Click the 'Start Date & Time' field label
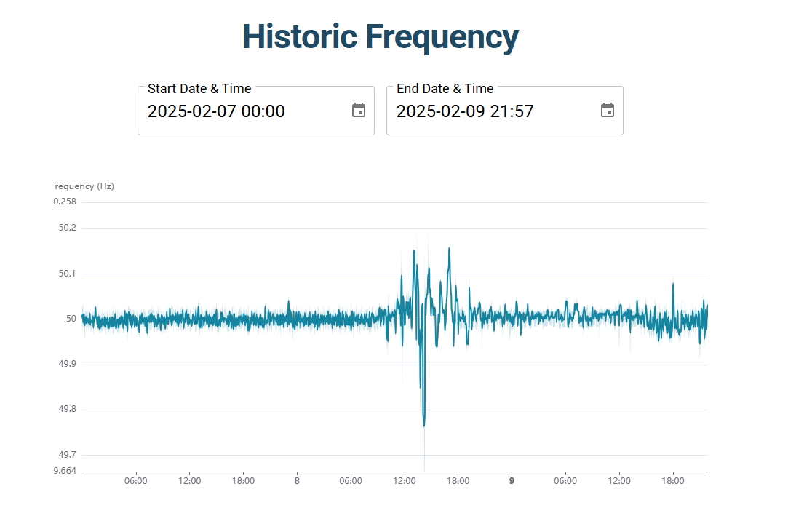This screenshot has width=812, height=529. tap(199, 89)
